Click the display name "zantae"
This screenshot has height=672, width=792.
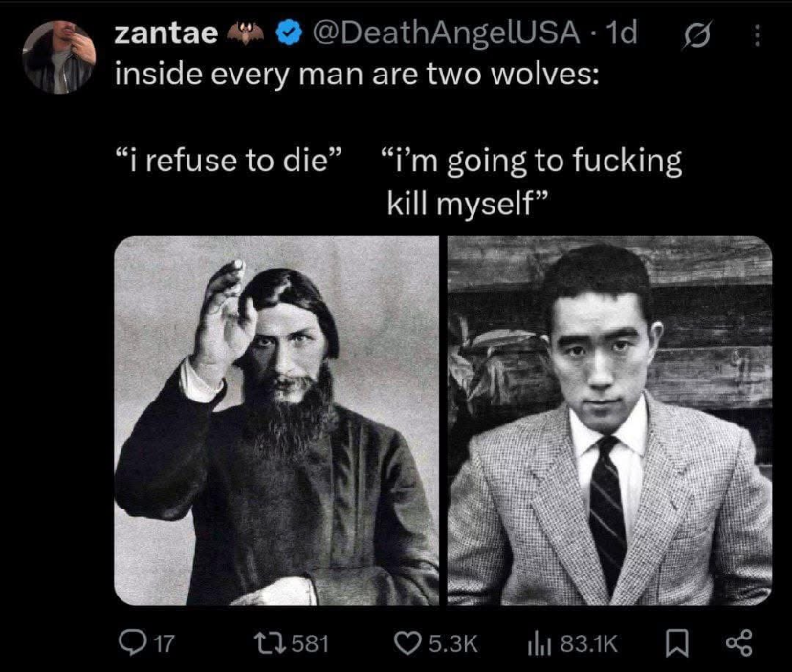(x=165, y=33)
